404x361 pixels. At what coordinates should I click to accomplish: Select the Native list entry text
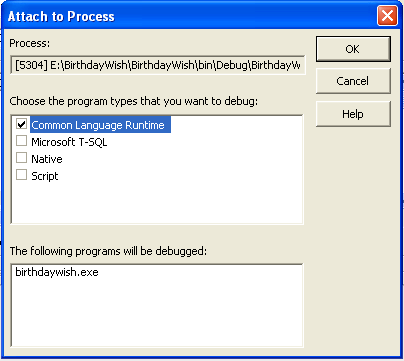click(47, 159)
